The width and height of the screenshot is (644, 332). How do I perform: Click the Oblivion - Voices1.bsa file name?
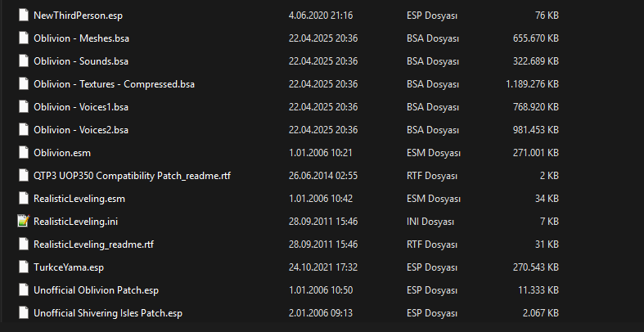81,107
